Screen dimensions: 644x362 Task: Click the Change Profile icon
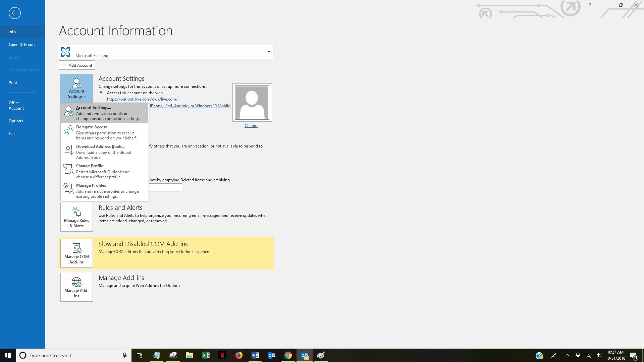click(68, 169)
